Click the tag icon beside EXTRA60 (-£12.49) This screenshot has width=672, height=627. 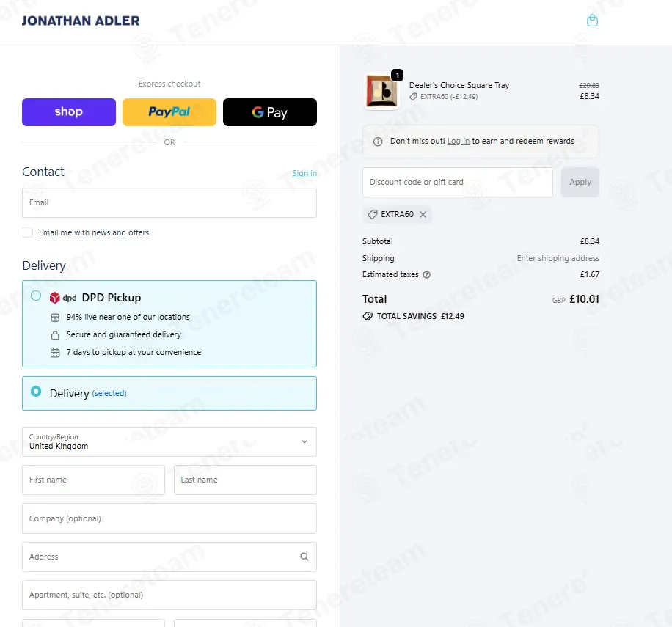[413, 97]
